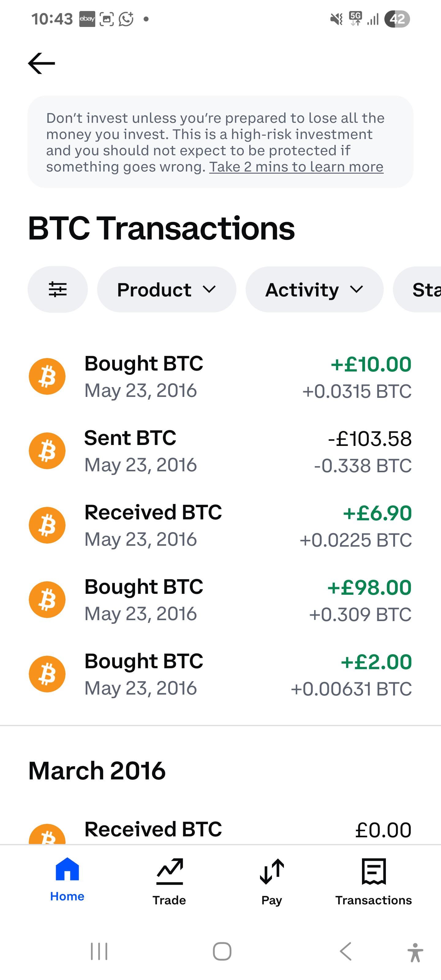Follow the 'Take 2 mins to learn more' link
The width and height of the screenshot is (441, 980).
pyautogui.click(x=296, y=167)
